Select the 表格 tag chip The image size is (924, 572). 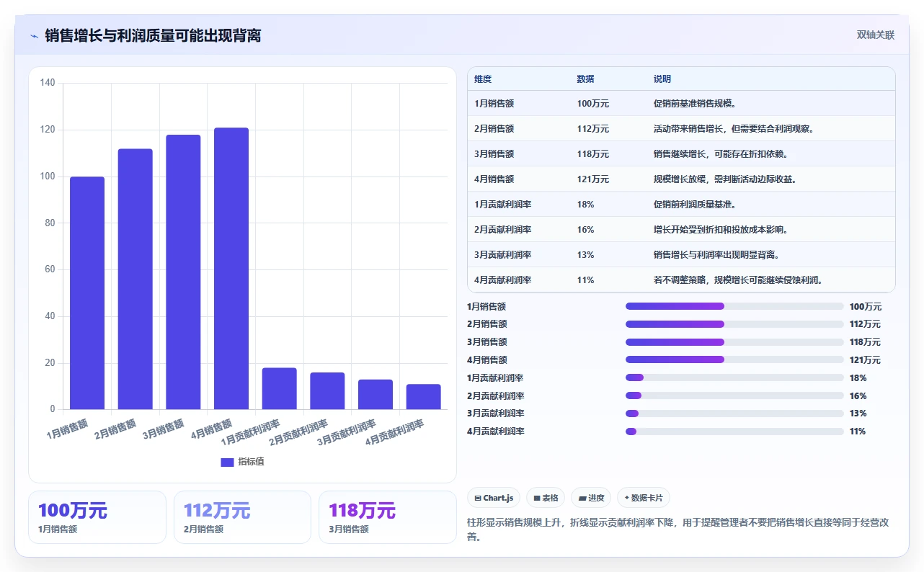pyautogui.click(x=546, y=498)
